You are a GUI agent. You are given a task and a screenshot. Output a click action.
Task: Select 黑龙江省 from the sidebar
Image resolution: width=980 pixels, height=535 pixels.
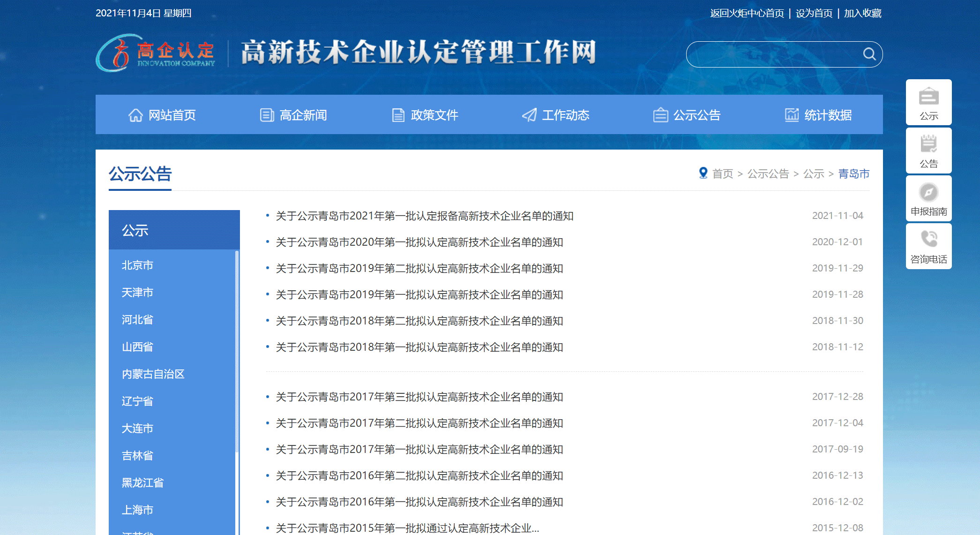(x=143, y=482)
